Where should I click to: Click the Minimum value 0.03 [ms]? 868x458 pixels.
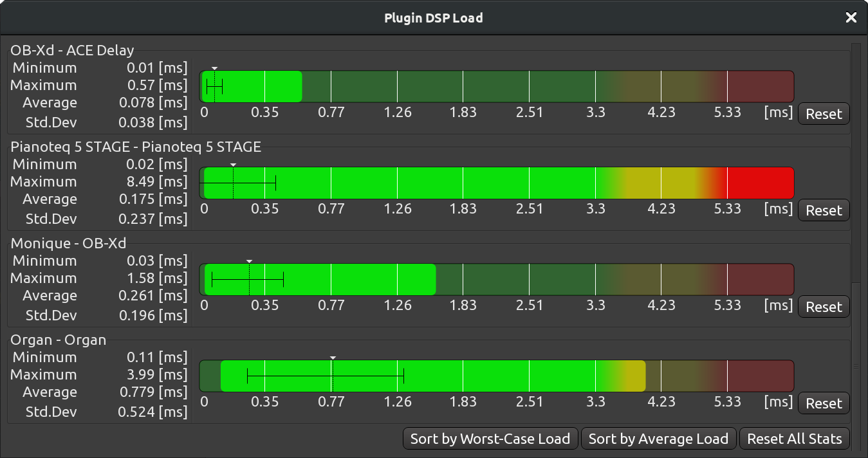click(157, 261)
